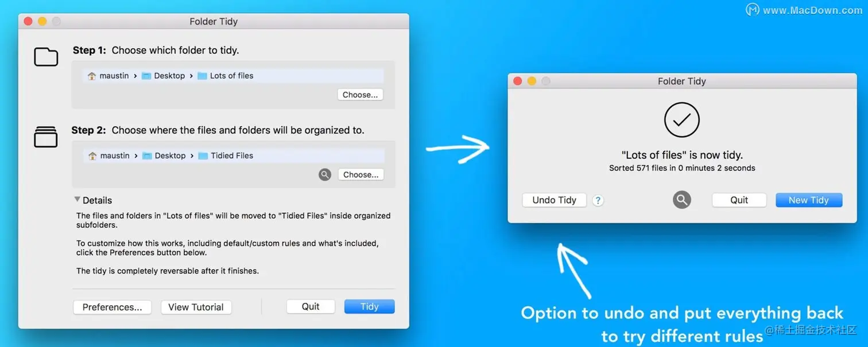Open the question mark help next to Undo Tidy

click(598, 200)
